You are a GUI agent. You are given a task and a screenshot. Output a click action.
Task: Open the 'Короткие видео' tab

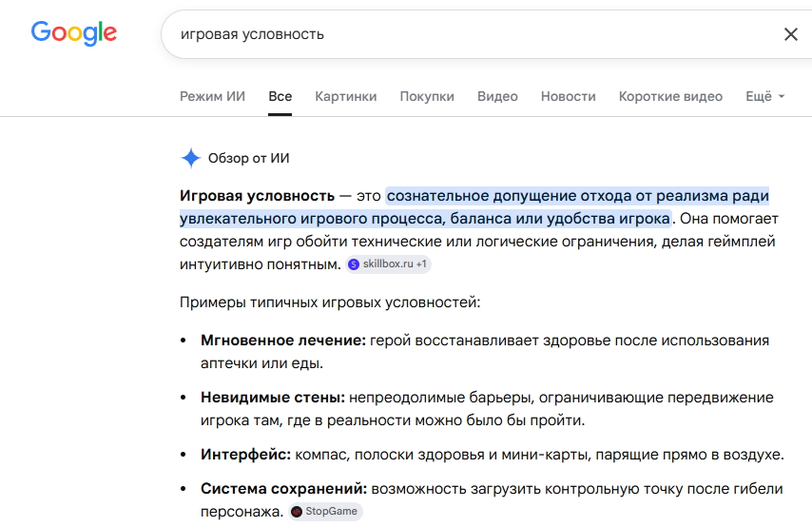click(670, 96)
